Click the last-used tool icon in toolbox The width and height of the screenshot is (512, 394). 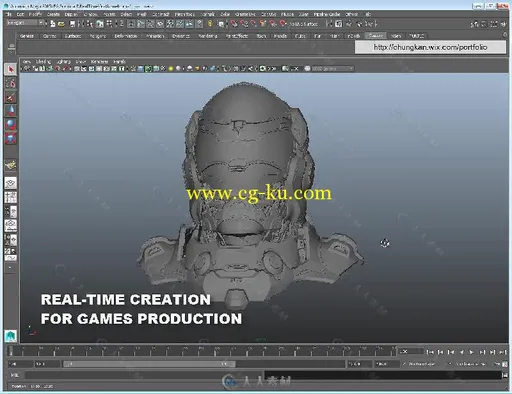point(11,165)
